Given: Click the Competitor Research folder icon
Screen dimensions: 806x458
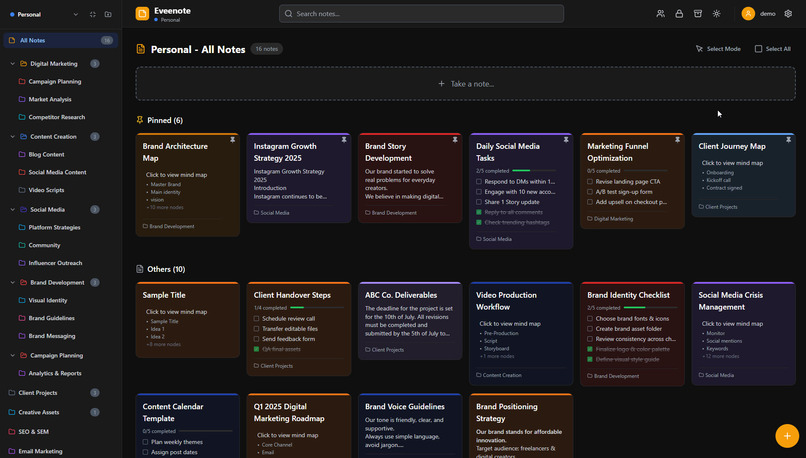Looking at the screenshot, I should 22,117.
